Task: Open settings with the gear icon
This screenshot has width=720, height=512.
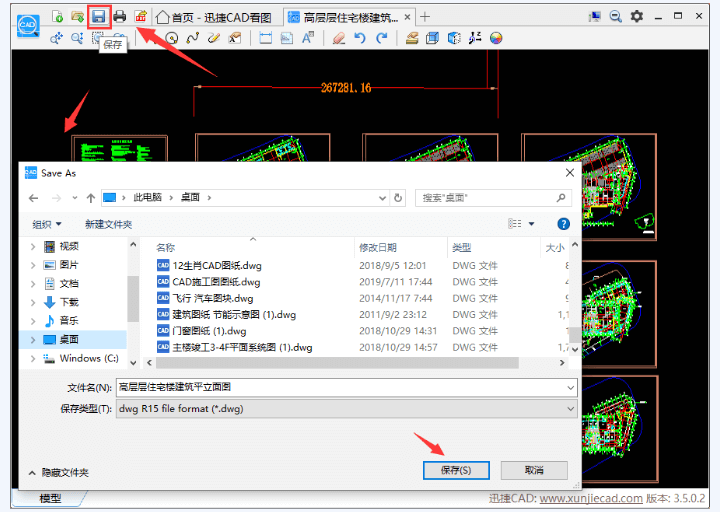Action: [636, 17]
